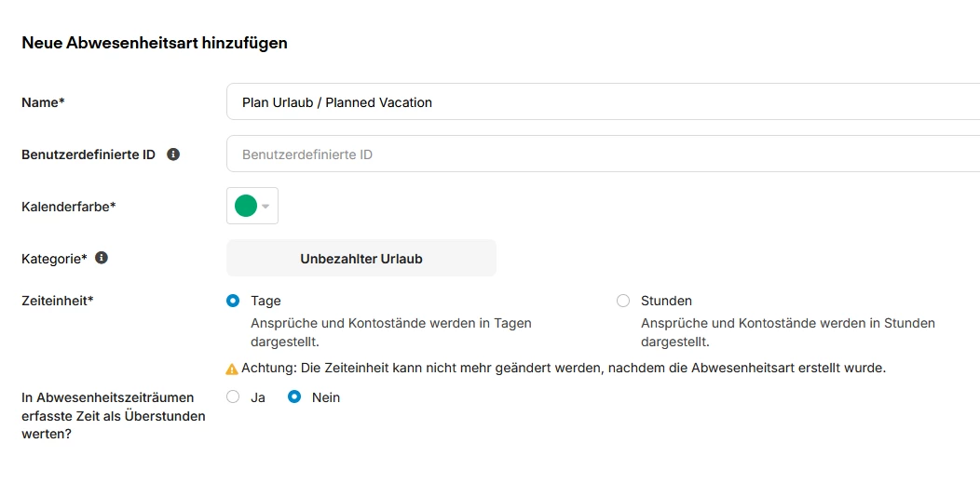Open the Unbezahlter Urlaub category selector

pyautogui.click(x=361, y=259)
